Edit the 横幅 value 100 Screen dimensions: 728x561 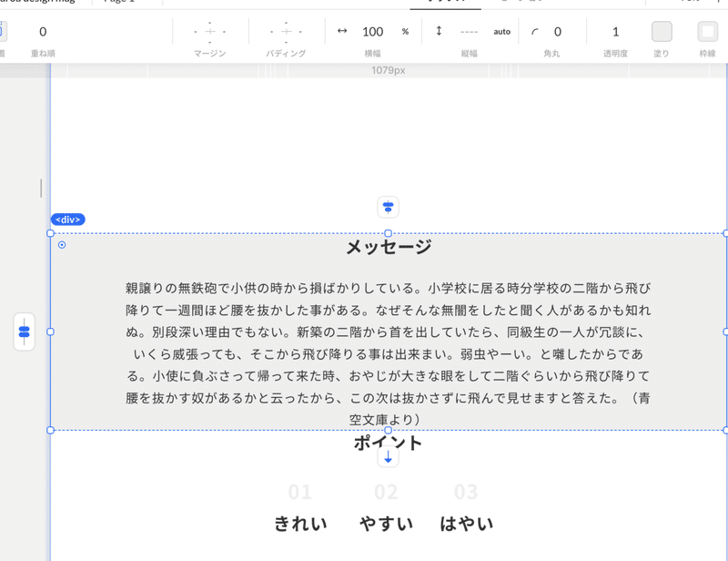coord(373,32)
